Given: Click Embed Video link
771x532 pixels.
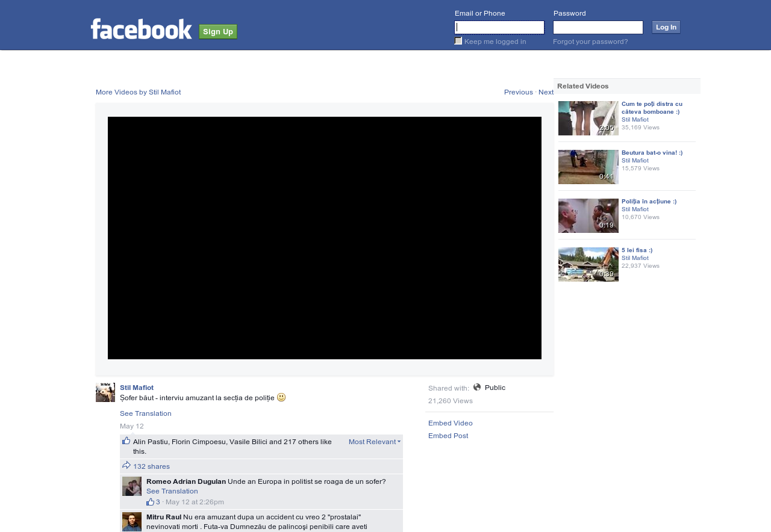Looking at the screenshot, I should pos(451,423).
